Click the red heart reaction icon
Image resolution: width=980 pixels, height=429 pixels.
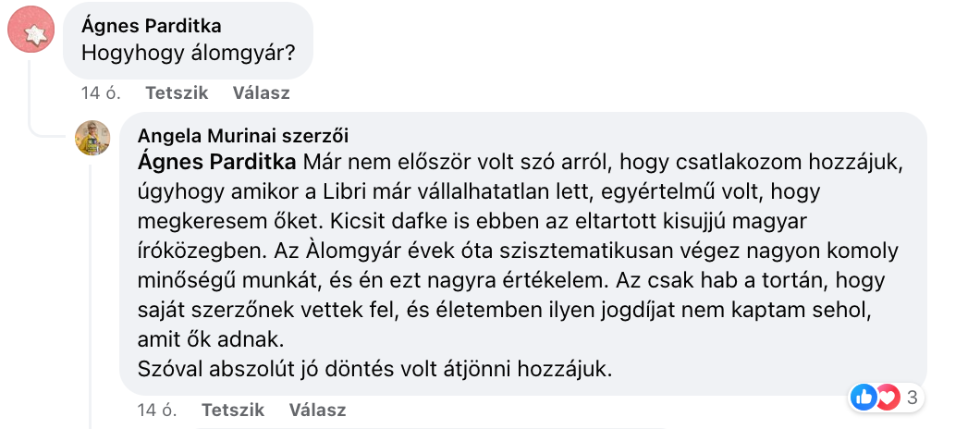[x=887, y=398]
